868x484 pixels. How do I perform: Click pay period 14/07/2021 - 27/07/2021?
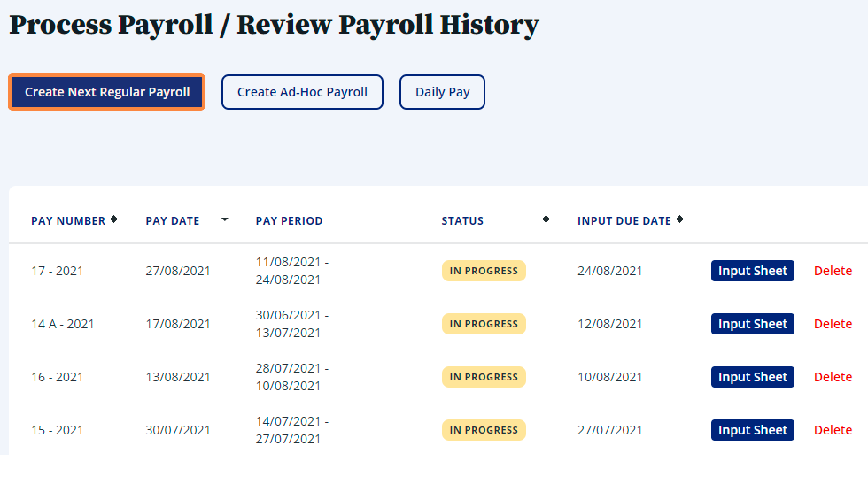[x=292, y=430]
